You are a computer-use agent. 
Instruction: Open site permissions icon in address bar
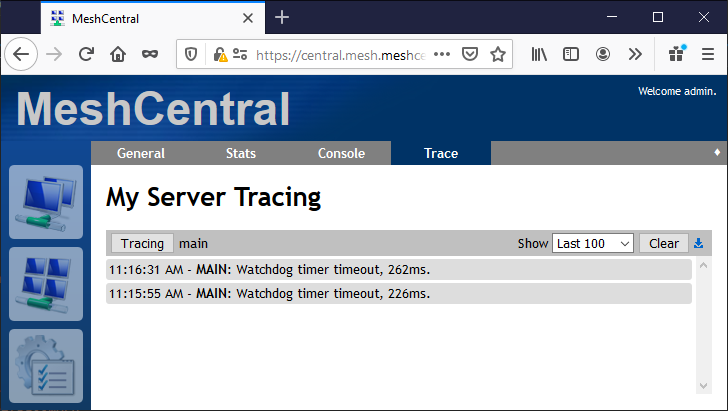[240, 54]
